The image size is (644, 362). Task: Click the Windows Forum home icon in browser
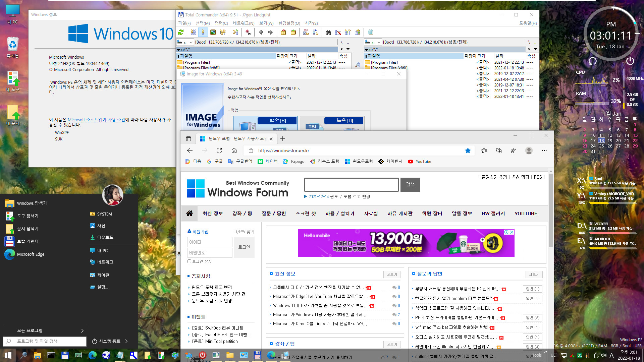pyautogui.click(x=189, y=214)
